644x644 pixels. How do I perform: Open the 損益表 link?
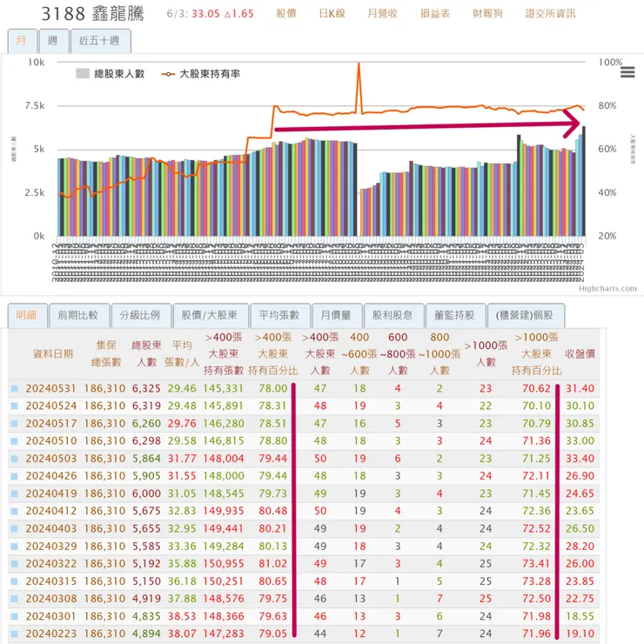[x=435, y=14]
